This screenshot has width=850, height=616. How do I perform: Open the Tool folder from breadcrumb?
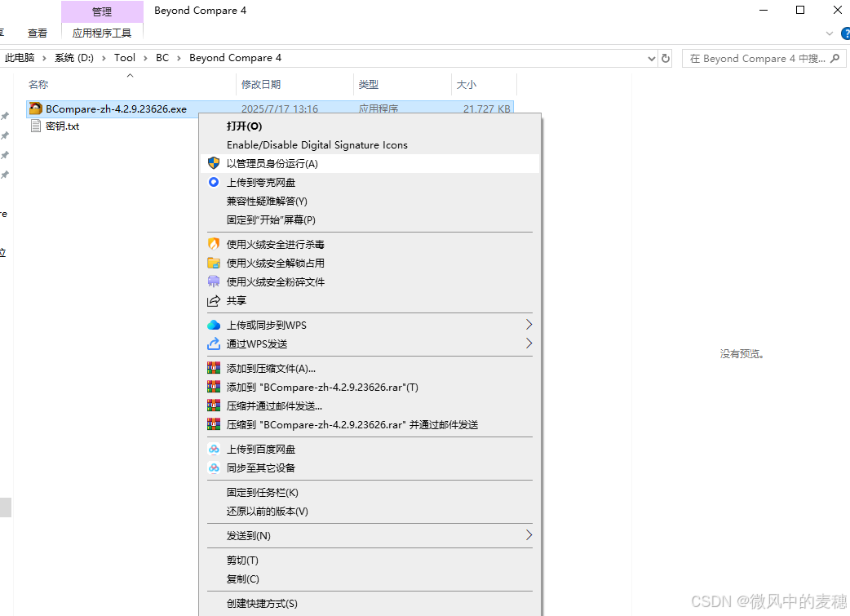pyautogui.click(x=124, y=58)
